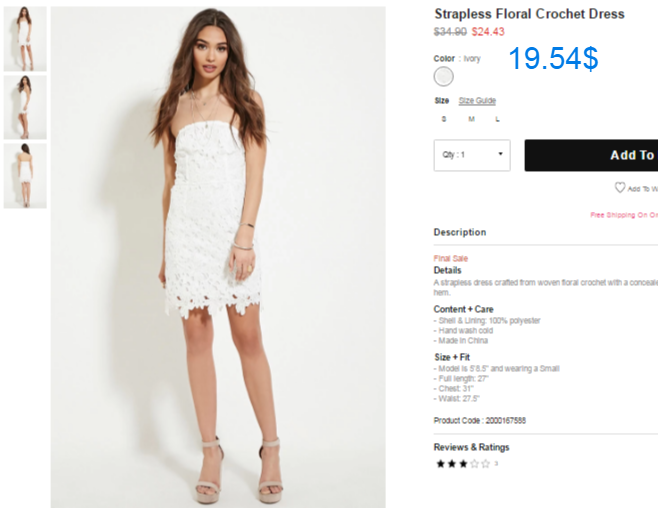658x508 pixels.
Task: View the second side-view thumbnail
Action: (25, 107)
